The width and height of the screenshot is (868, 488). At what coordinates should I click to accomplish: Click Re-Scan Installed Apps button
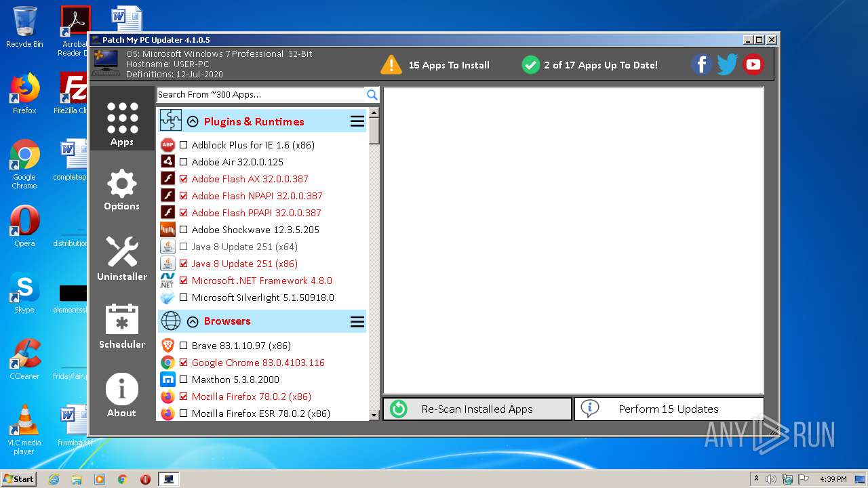click(x=477, y=409)
